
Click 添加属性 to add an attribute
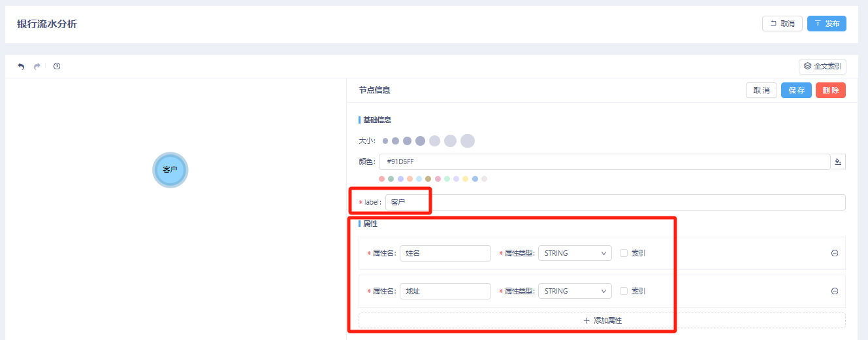click(602, 320)
